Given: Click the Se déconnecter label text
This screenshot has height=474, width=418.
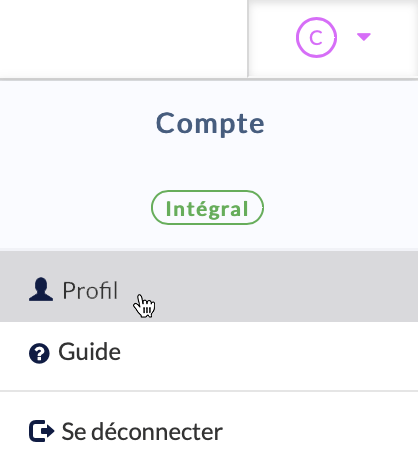Looking at the screenshot, I should pos(142,432).
